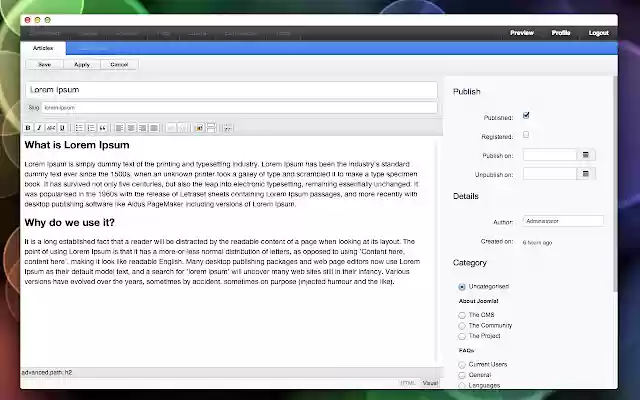Apply blockquote with the quote icon

(x=102, y=128)
